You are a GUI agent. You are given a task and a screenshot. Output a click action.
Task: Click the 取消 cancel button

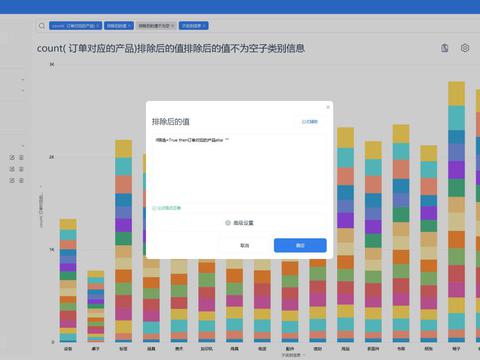(x=245, y=245)
